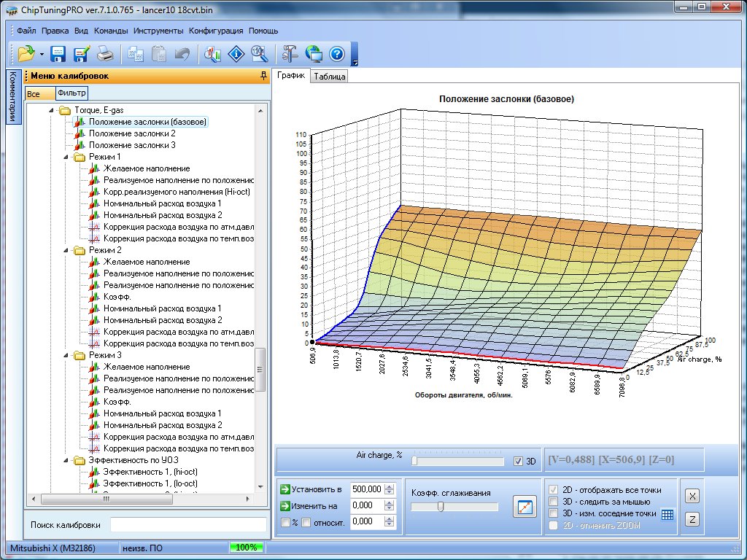Click the blue grid icon beside neighbor points

667,514
